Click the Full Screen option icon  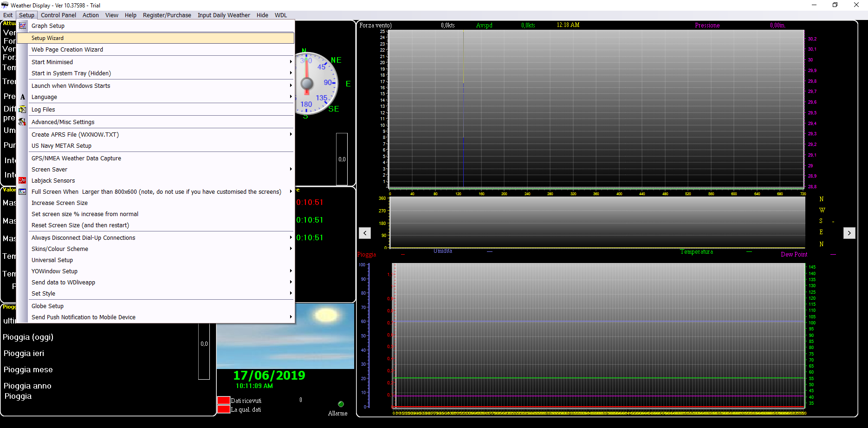point(22,192)
